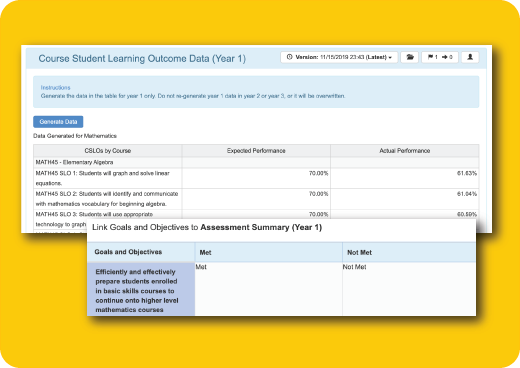
Task: Click the Instructions heading text
Action: tap(55, 88)
